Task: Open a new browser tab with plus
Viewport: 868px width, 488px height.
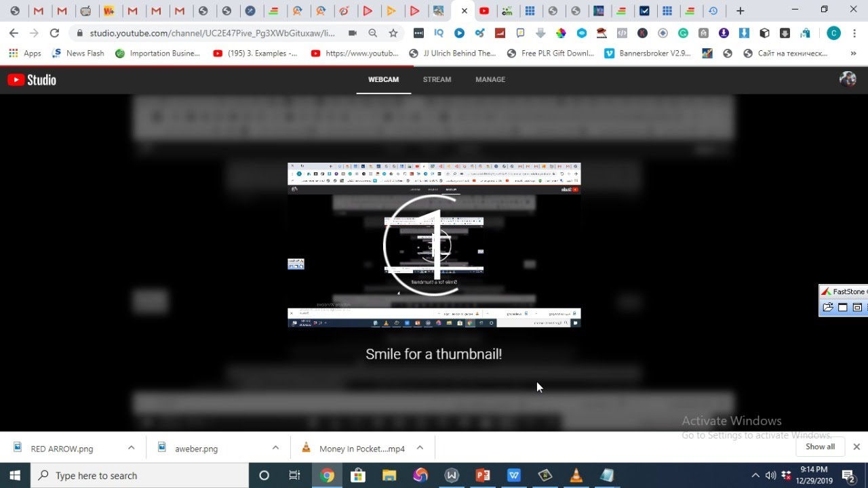Action: pyautogui.click(x=740, y=11)
